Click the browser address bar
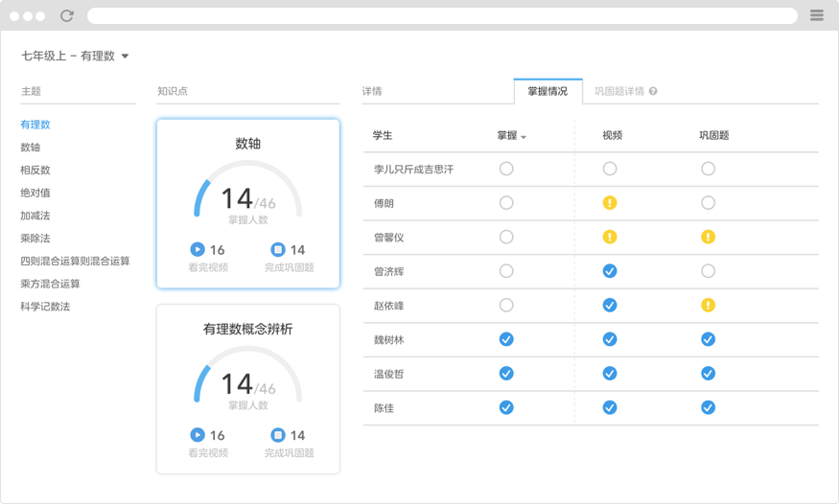839x504 pixels. pos(442,15)
